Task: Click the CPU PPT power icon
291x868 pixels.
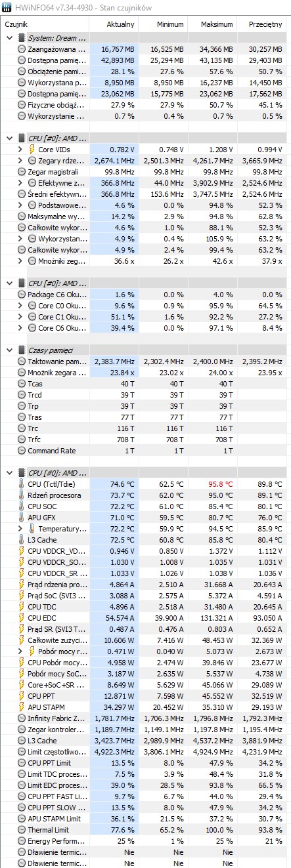Action: pos(21,696)
